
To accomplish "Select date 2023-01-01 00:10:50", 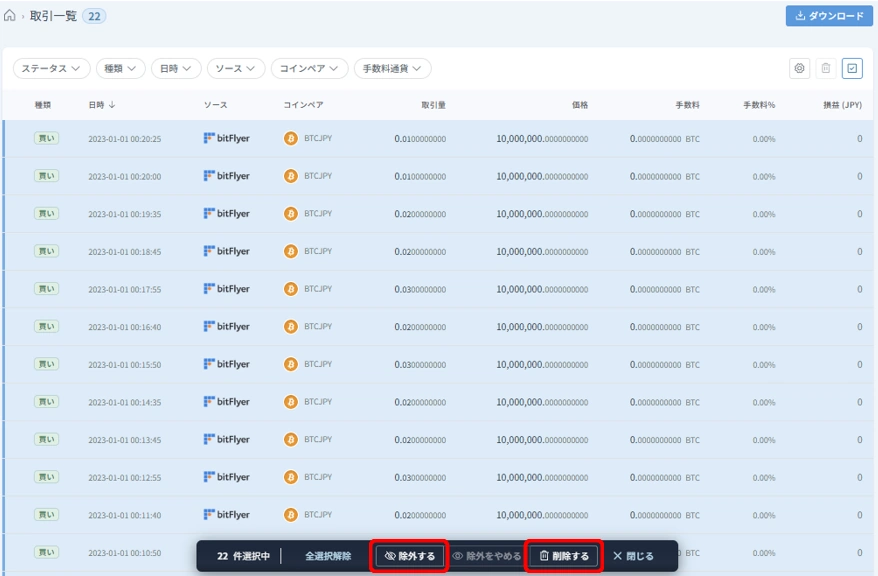I will pyautogui.click(x=124, y=553).
